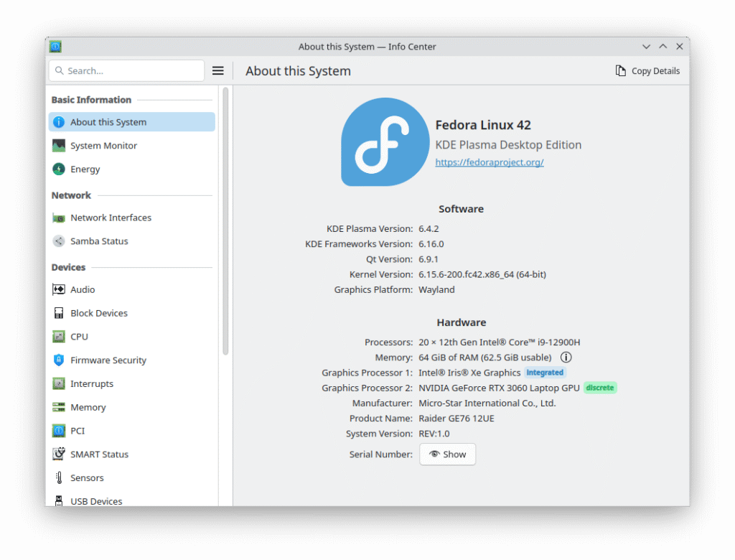The width and height of the screenshot is (735, 560).
Task: Open the fedoraproject.org link
Action: (489, 162)
